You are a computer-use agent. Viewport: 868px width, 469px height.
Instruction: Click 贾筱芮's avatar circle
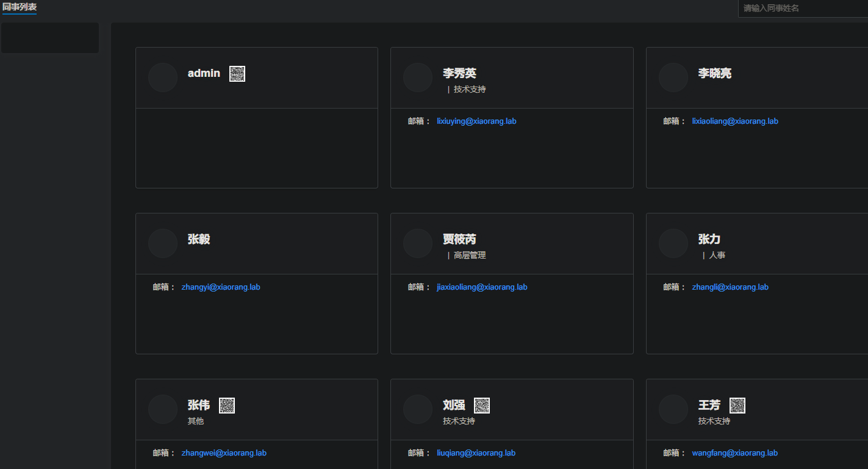coord(418,243)
